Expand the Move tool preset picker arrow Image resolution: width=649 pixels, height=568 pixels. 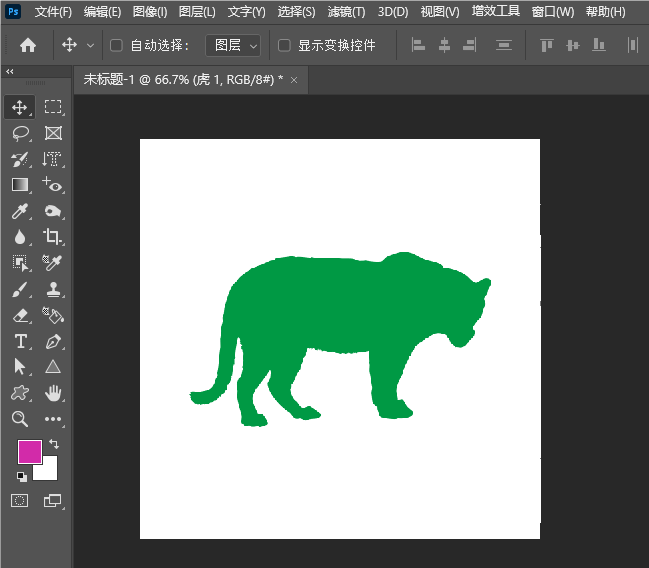[x=90, y=46]
